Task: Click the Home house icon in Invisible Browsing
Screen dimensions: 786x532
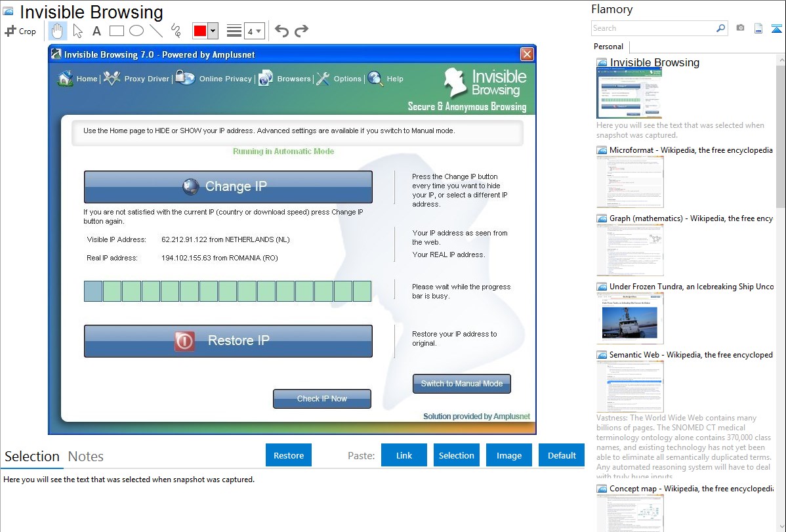Action: click(65, 79)
